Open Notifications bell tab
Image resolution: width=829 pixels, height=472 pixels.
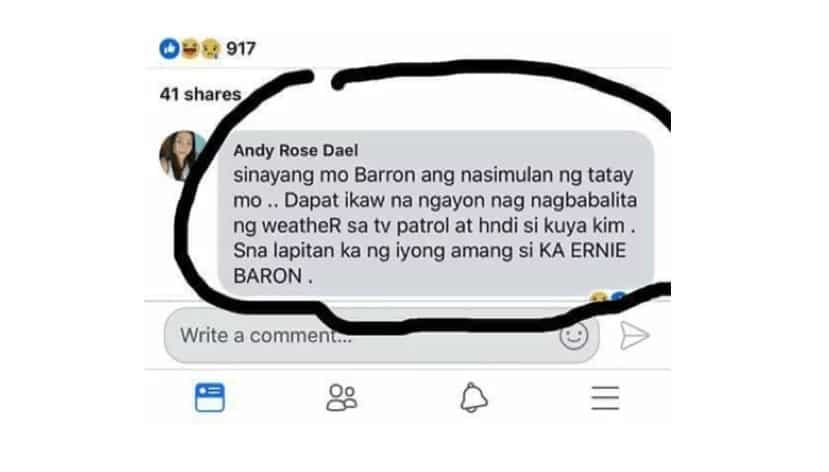pos(474,397)
